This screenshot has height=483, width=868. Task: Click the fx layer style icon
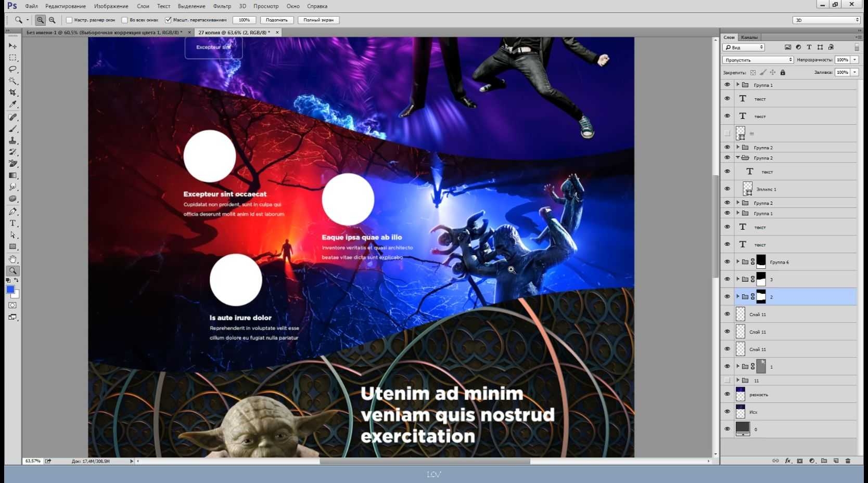(788, 461)
